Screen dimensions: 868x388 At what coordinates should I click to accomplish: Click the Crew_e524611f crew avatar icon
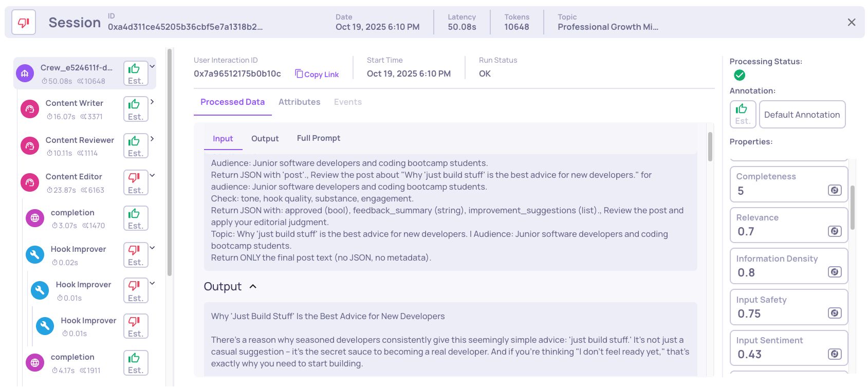point(25,73)
